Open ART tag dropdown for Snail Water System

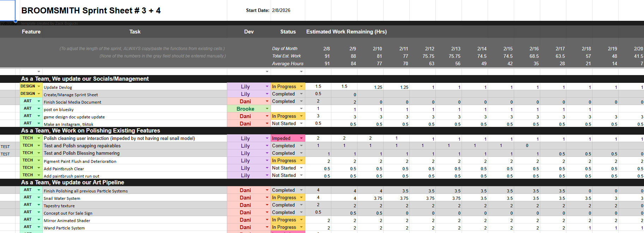tap(39, 197)
